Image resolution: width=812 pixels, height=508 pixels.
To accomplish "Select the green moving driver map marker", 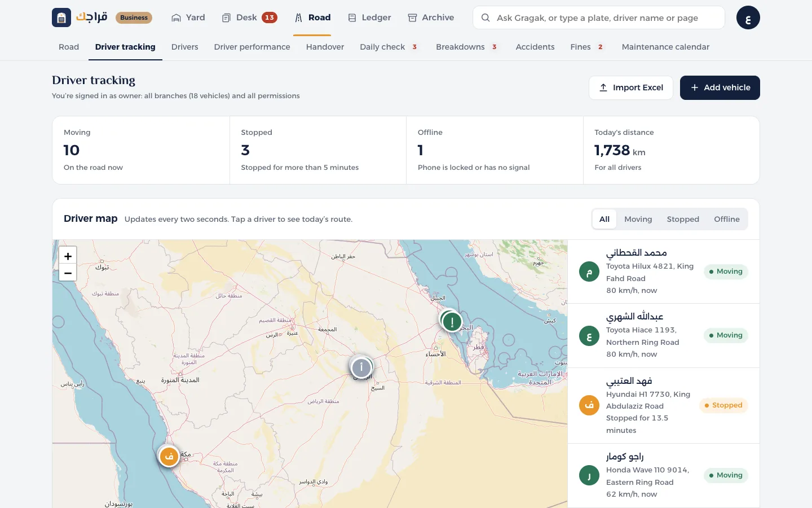I will click(452, 322).
